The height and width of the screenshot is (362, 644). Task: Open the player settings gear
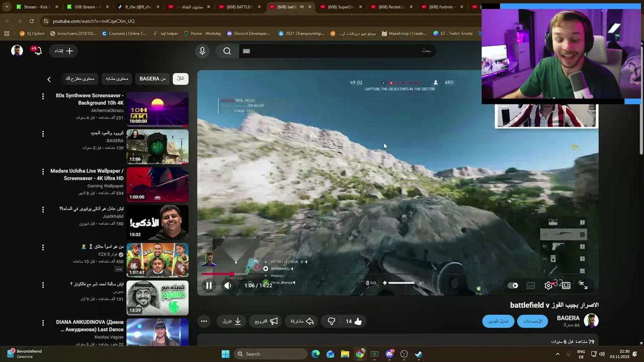(548, 286)
